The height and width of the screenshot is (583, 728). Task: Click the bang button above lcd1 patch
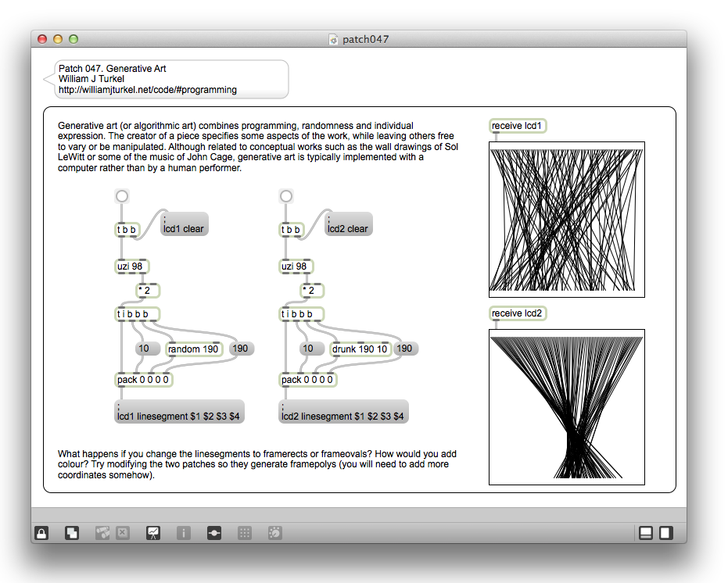pos(121,196)
